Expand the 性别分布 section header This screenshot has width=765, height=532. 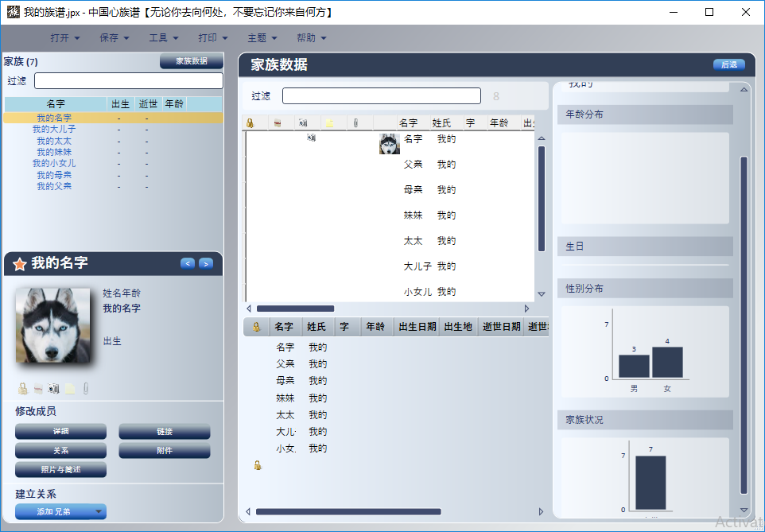pyautogui.click(x=645, y=289)
